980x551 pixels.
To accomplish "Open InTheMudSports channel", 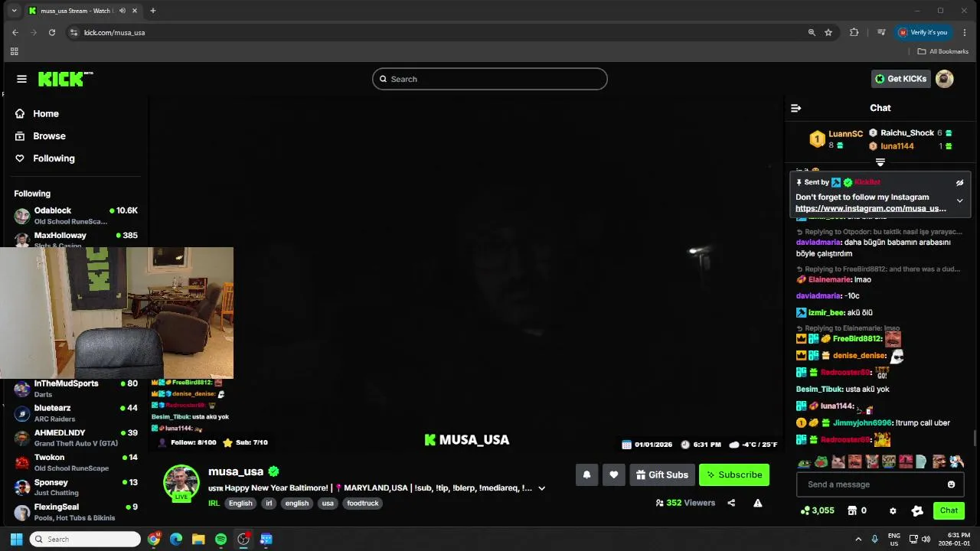I will point(75,389).
